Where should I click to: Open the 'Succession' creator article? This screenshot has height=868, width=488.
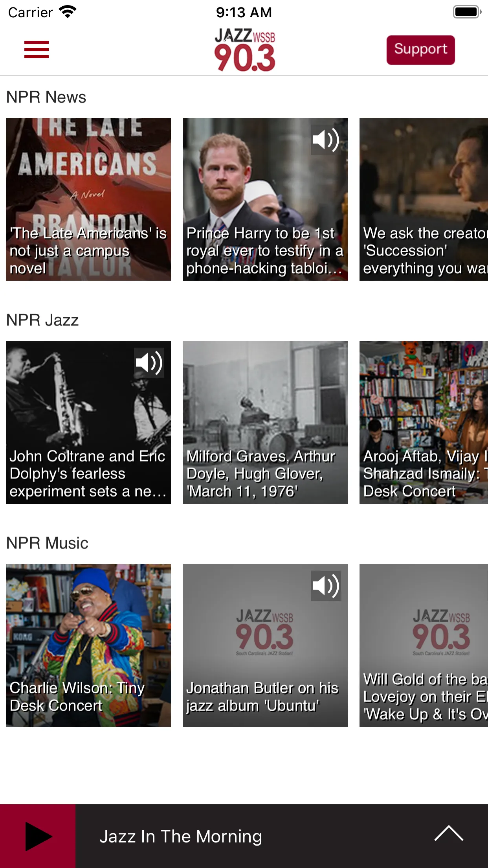pyautogui.click(x=424, y=199)
